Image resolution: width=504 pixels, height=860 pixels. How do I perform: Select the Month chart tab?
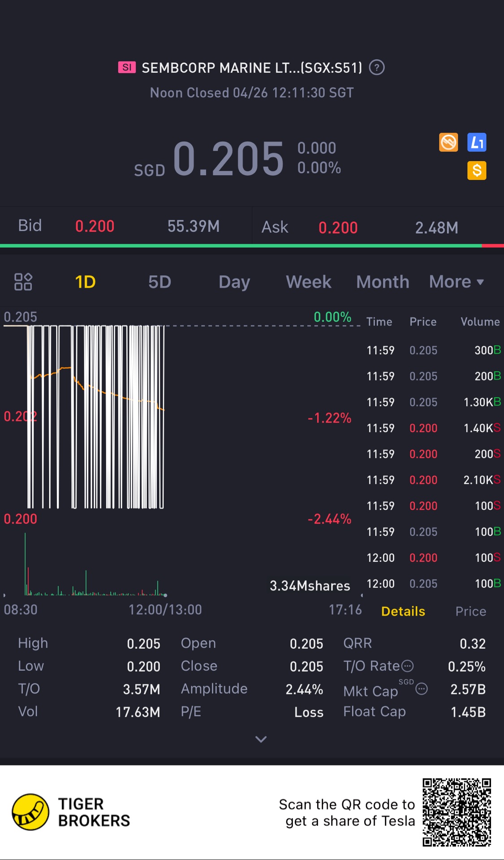(383, 282)
